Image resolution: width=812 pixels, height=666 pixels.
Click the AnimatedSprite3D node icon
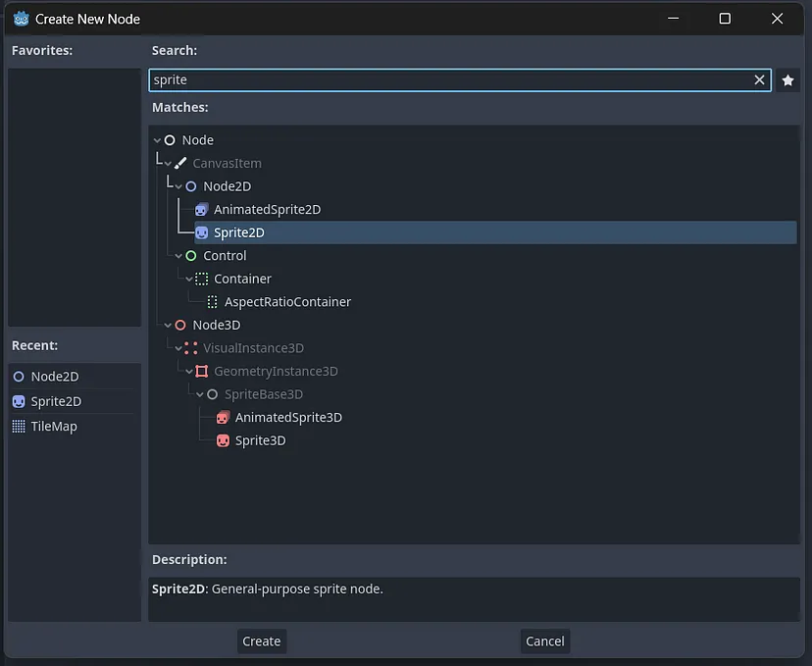click(x=223, y=418)
